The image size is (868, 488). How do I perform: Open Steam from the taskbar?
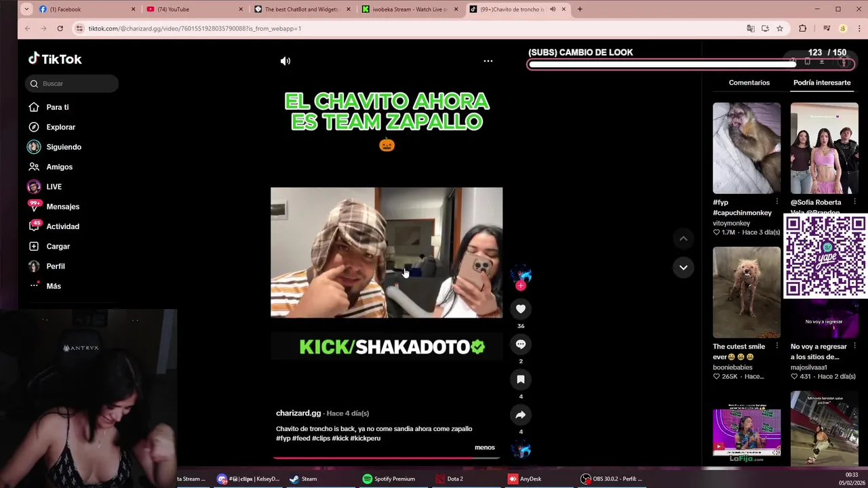tap(304, 479)
